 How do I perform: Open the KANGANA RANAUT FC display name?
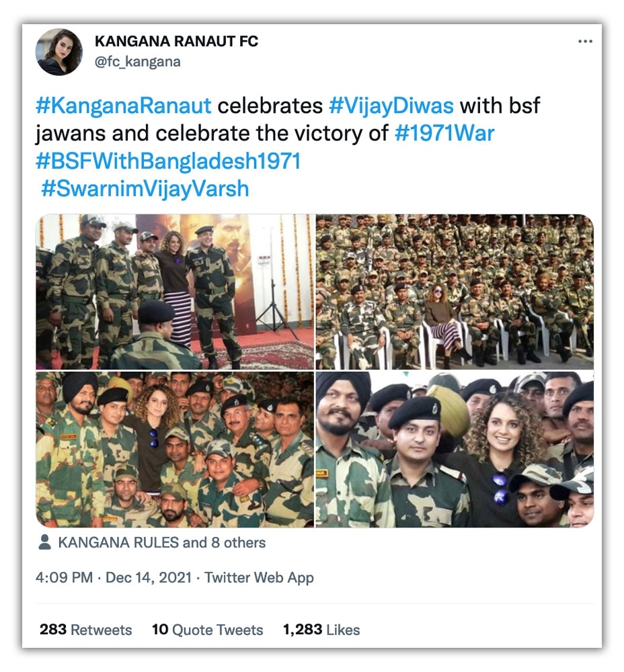point(176,41)
